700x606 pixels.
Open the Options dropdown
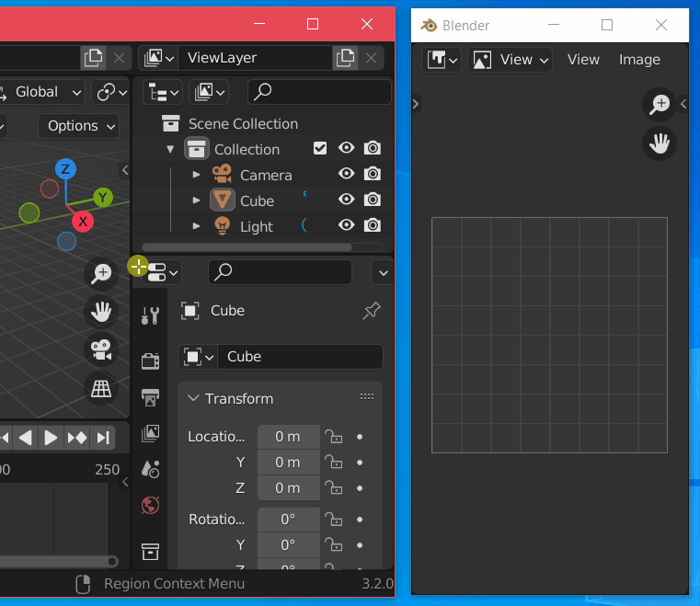(79, 126)
